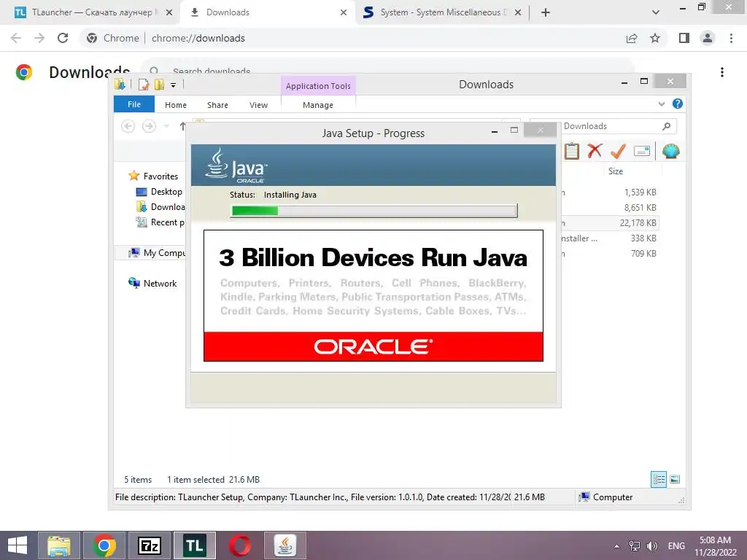This screenshot has width=747, height=560.
Task: Click the Oracle banner in Java Setup
Action: point(373,346)
